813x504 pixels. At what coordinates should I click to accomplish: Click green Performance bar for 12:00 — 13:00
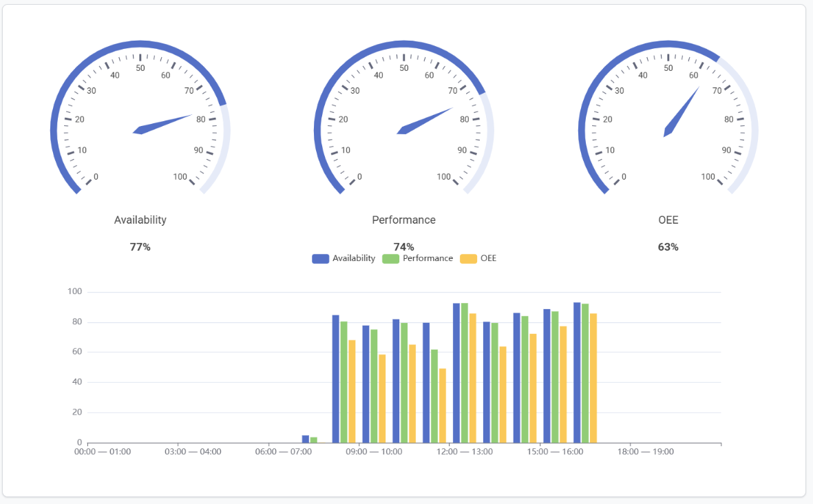coord(465,373)
